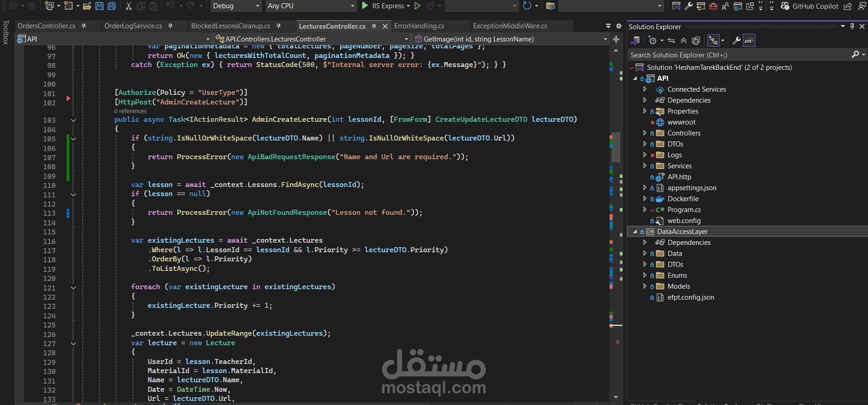Close the LecturesController.cs tab
The image size is (868, 405).
pos(385,26)
